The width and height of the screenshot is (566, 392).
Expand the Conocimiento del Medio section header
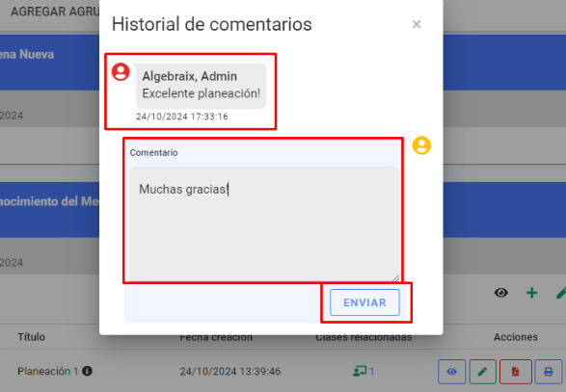[49, 210]
